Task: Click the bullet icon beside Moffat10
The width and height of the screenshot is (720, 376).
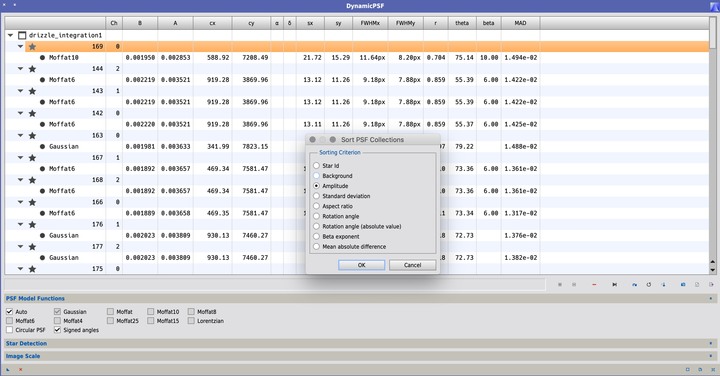Action: (42, 58)
